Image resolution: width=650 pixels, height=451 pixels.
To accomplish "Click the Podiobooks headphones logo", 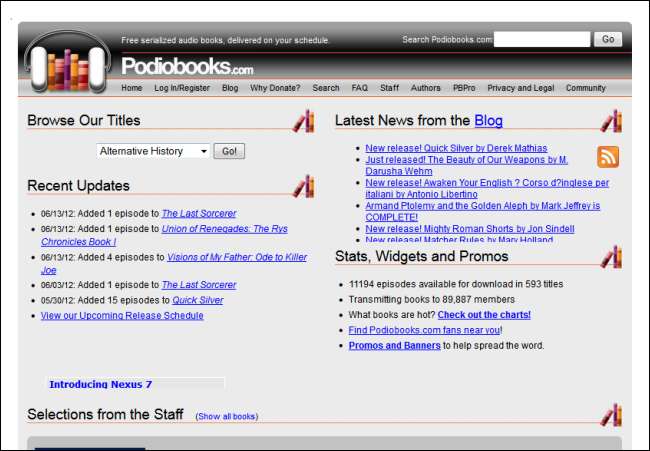I will [x=67, y=61].
